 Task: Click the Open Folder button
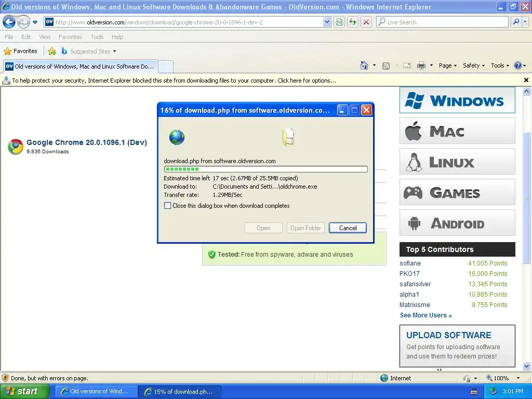[305, 228]
